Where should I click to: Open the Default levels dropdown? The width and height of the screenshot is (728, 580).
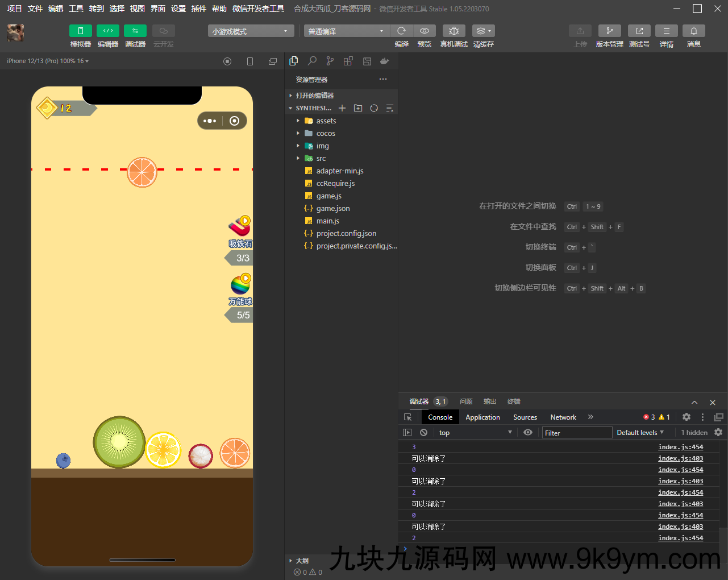[640, 432]
